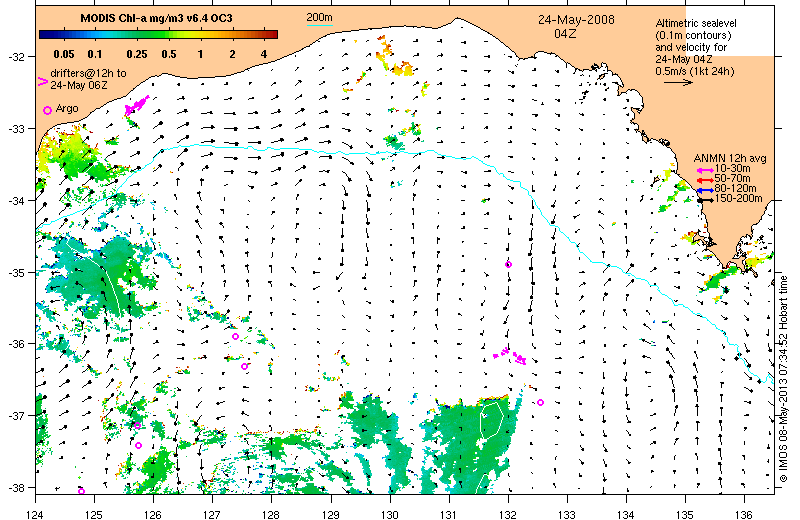Click the 128 longitude axis label

point(271,514)
